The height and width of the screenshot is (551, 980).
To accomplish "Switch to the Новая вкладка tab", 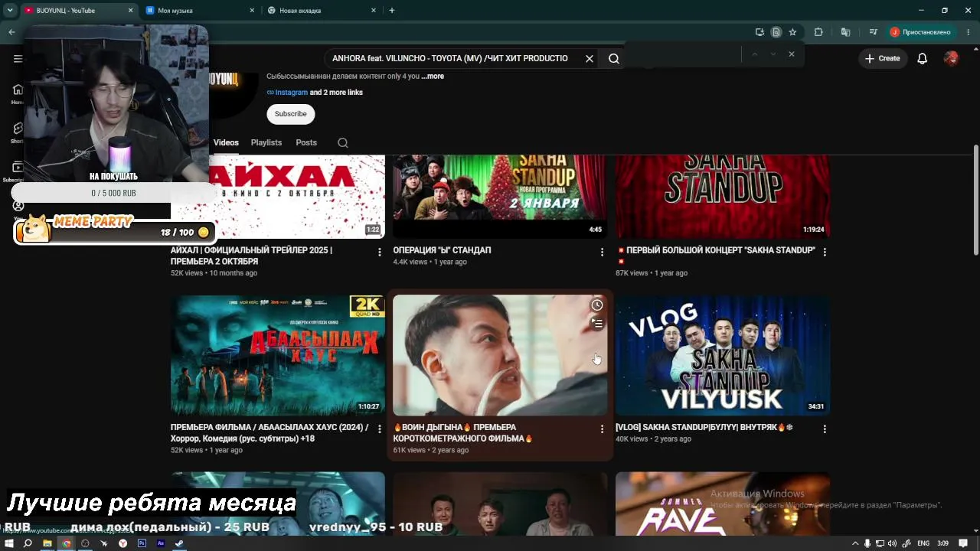I will (x=322, y=11).
